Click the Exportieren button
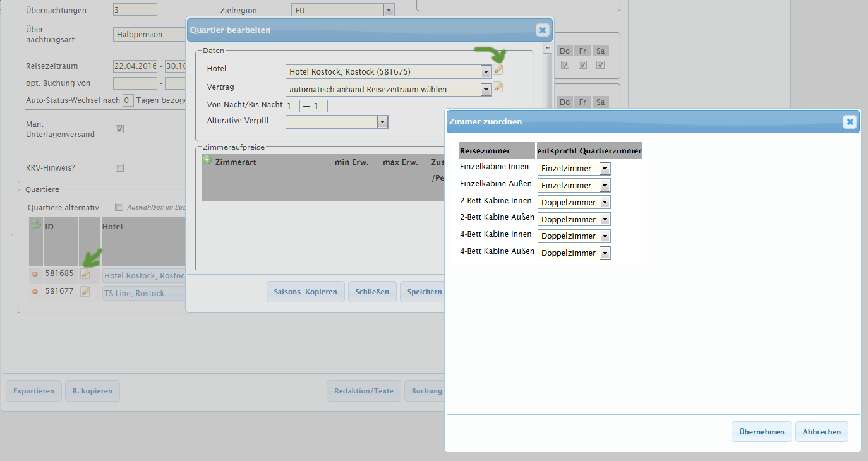 [34, 391]
